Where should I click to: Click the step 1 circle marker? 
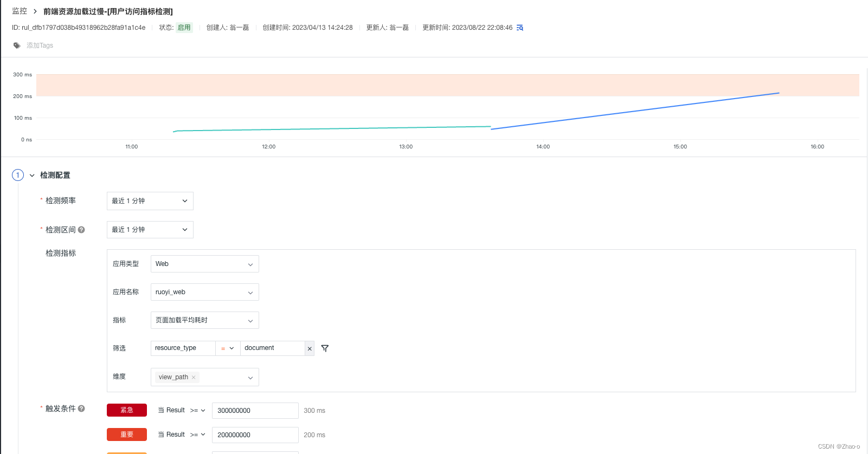[x=18, y=175]
